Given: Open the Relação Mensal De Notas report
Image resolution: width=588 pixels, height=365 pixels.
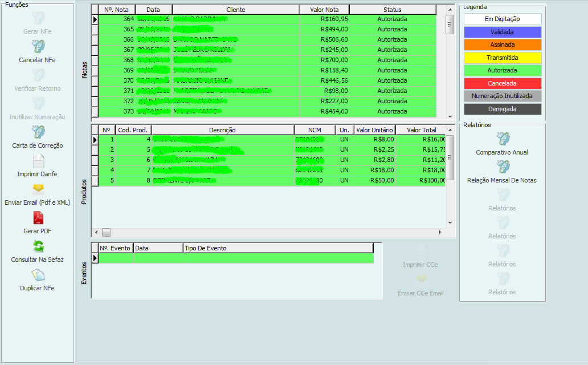Looking at the screenshot, I should click(x=502, y=167).
